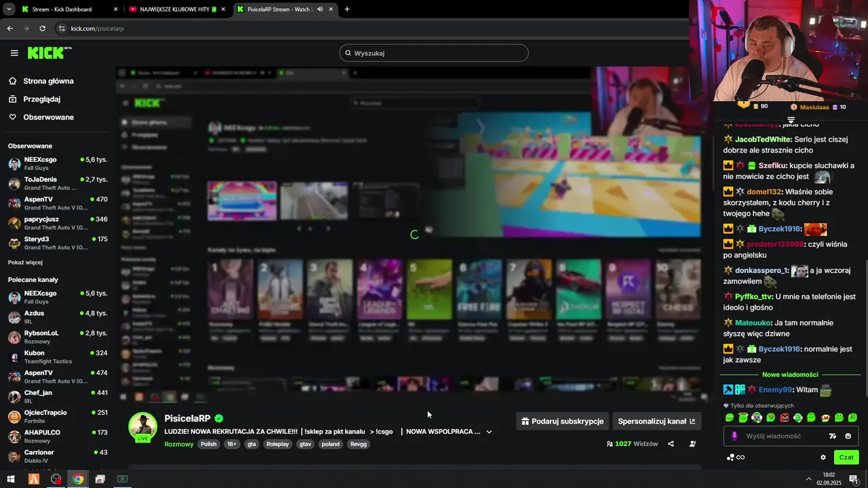
Task: Select the Polish tag
Action: click(x=208, y=444)
